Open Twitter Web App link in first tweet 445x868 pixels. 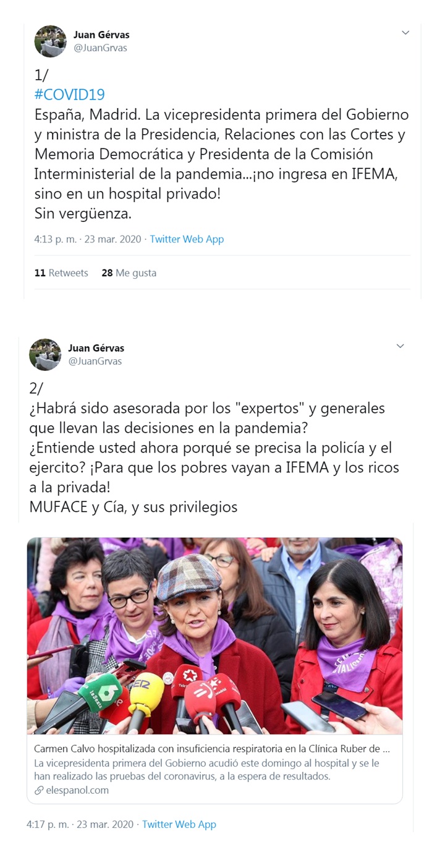coord(187,239)
